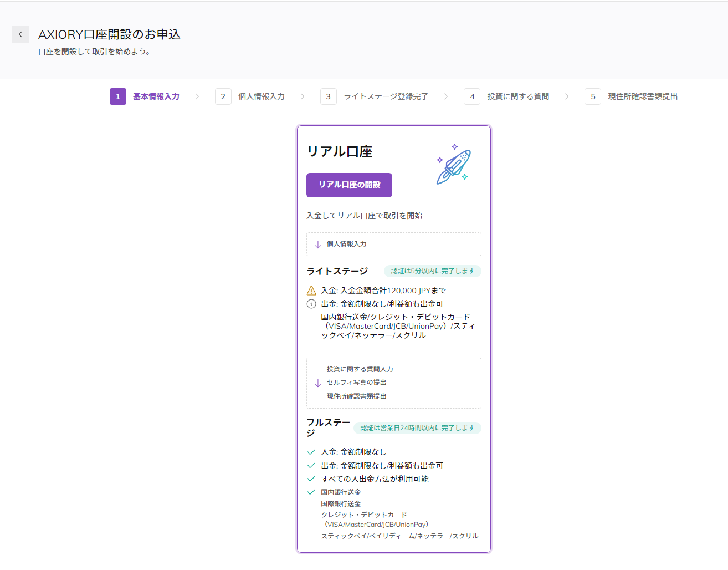Click the back arrow button

pyautogui.click(x=20, y=34)
